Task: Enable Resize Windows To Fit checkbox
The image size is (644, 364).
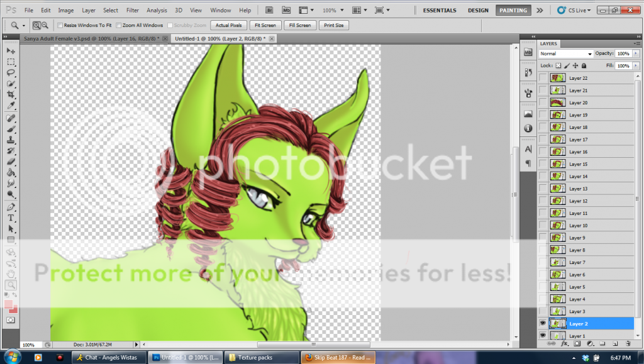Action: 60,25
